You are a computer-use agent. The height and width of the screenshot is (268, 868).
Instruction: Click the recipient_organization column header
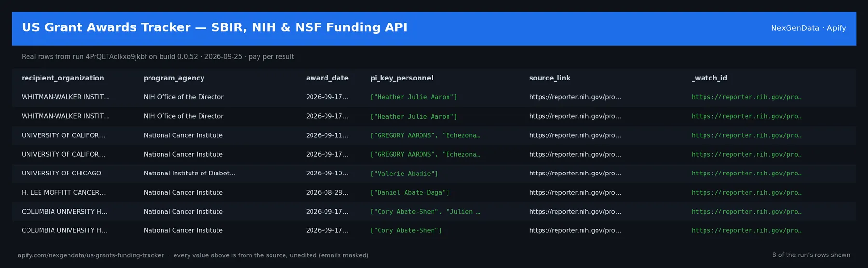(x=63, y=78)
